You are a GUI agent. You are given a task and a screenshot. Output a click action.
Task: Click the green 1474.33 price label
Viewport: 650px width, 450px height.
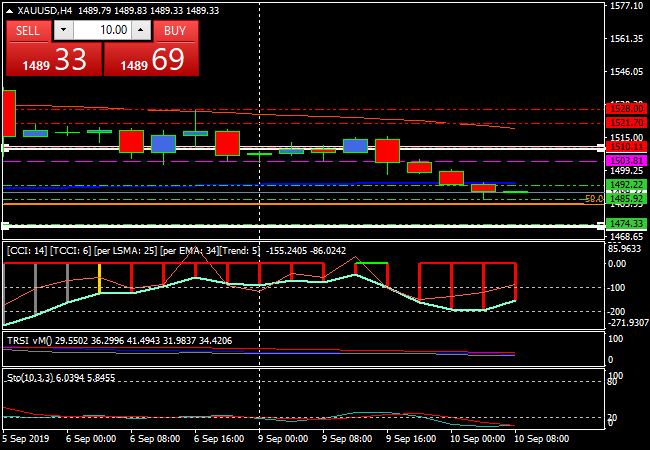[x=624, y=223]
